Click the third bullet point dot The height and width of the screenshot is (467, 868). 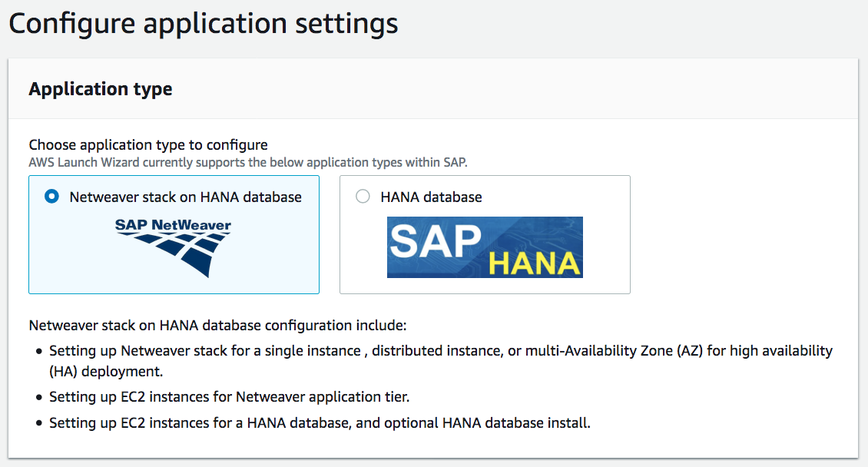point(38,423)
